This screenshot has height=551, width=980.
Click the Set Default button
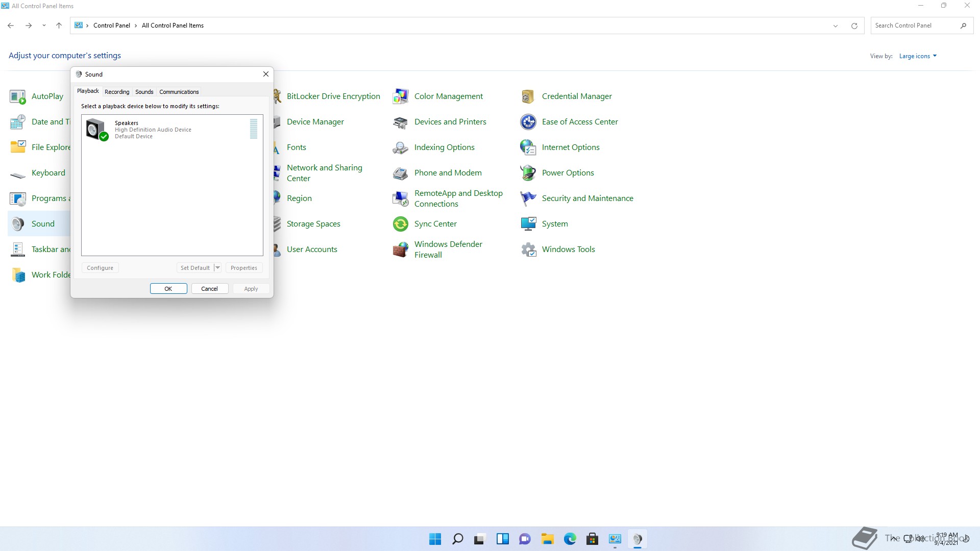195,268
